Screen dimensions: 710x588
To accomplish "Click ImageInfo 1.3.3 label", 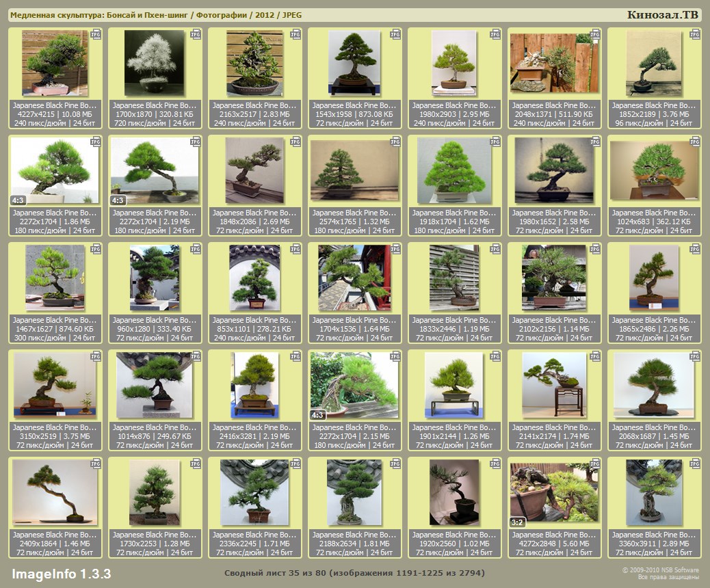I will click(x=61, y=574).
